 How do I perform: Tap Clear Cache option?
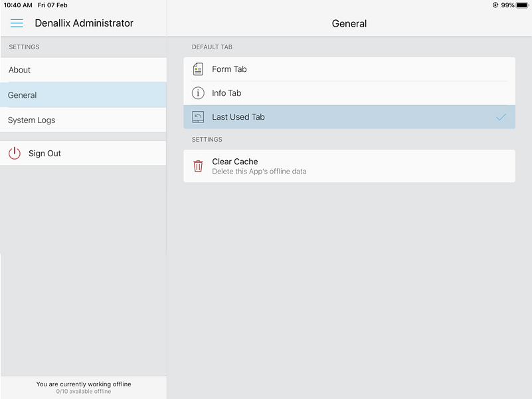[x=349, y=166]
